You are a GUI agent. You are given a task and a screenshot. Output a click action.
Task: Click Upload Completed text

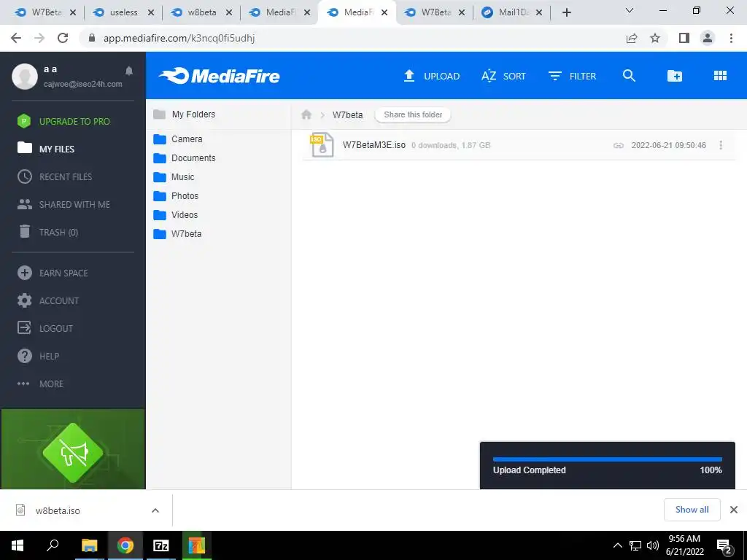pyautogui.click(x=530, y=470)
